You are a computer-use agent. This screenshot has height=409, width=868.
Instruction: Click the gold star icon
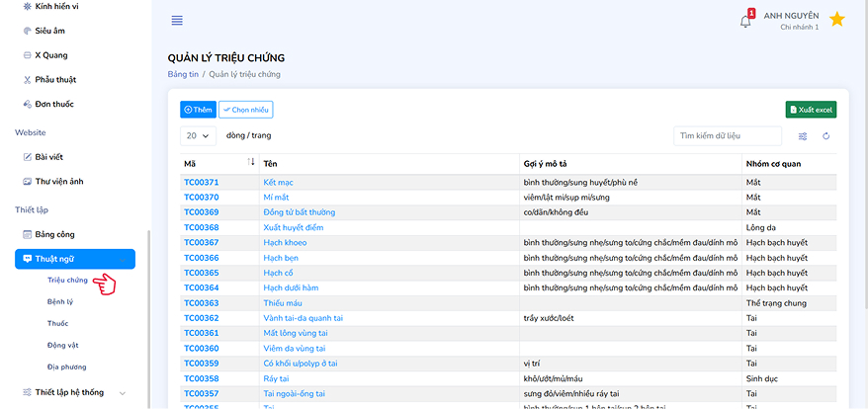coord(837,20)
